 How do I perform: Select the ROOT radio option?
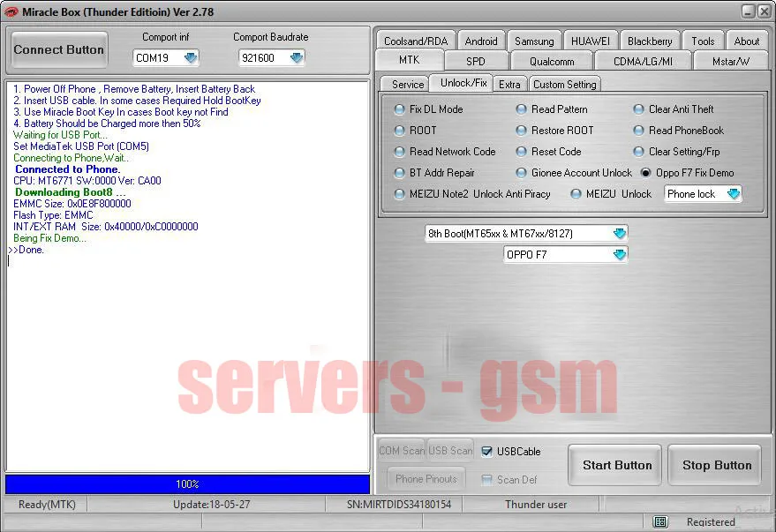pos(399,131)
